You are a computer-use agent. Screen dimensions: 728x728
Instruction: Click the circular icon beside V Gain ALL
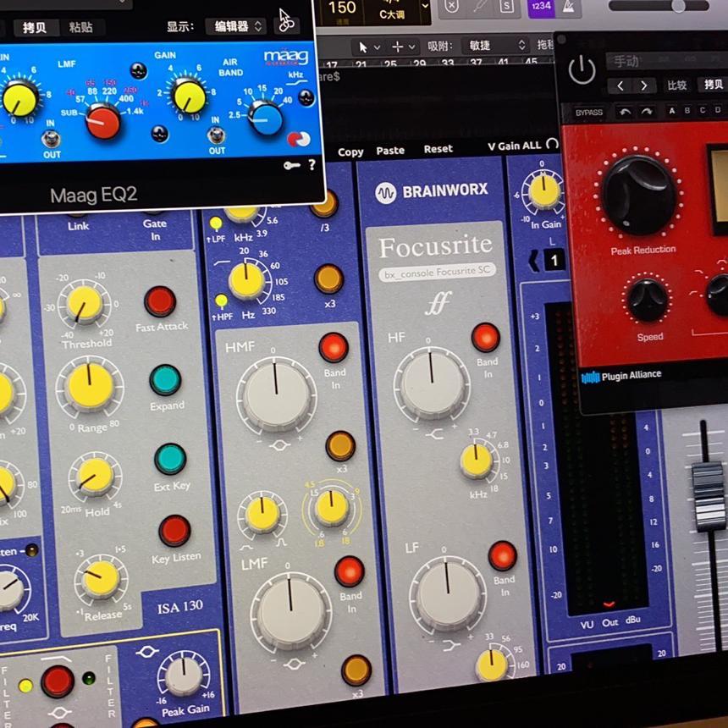[x=552, y=144]
